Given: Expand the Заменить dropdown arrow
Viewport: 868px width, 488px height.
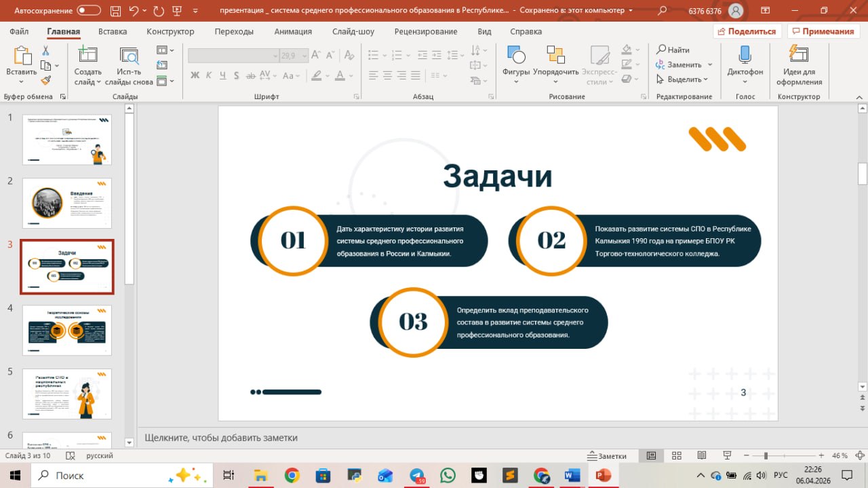Looking at the screenshot, I should click(x=710, y=64).
